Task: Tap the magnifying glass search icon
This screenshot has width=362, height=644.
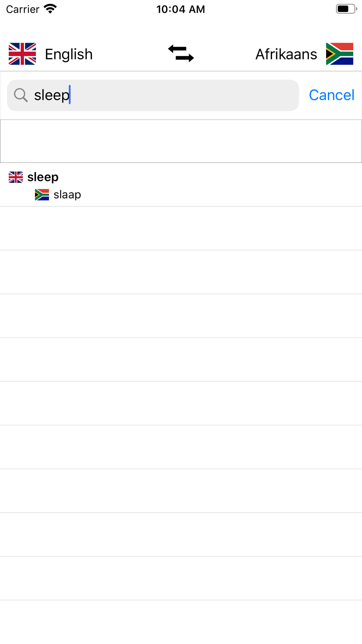Action: [x=21, y=95]
